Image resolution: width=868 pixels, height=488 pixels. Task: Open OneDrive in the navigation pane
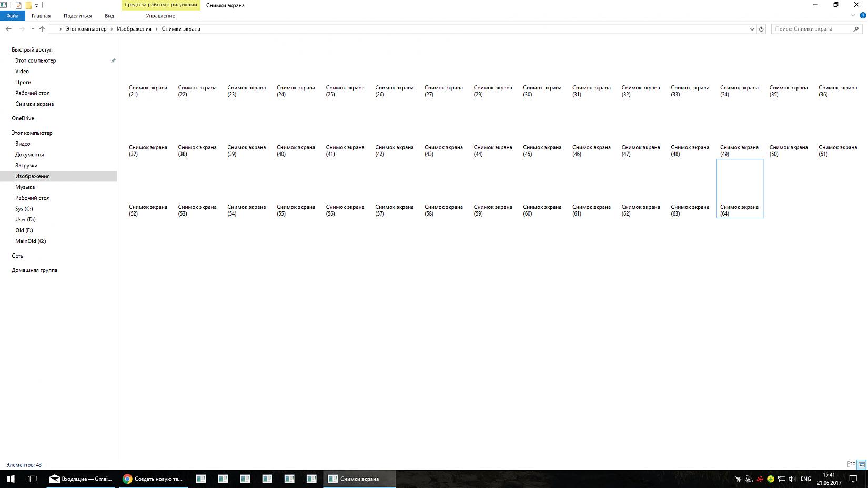(x=23, y=118)
